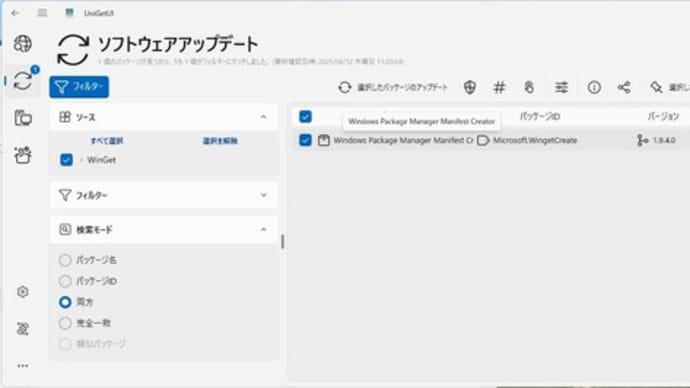Click the package icon in the row
This screenshot has width=690, height=388.
(324, 140)
